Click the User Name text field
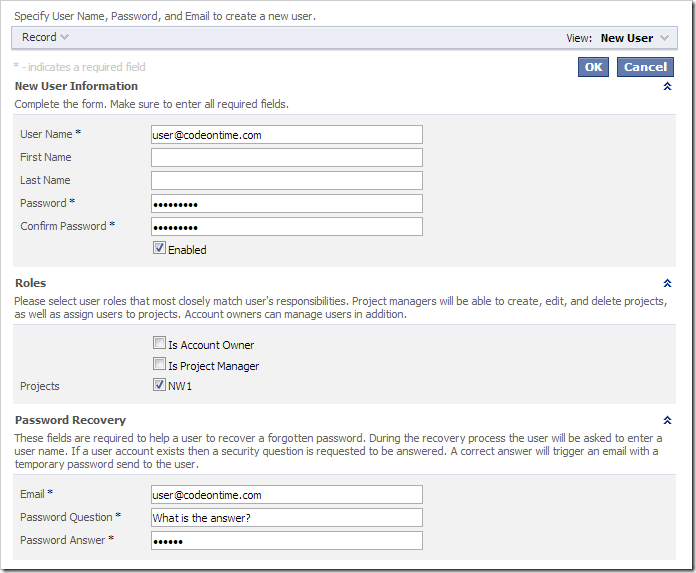Image resolution: width=696 pixels, height=573 pixels. pos(286,135)
